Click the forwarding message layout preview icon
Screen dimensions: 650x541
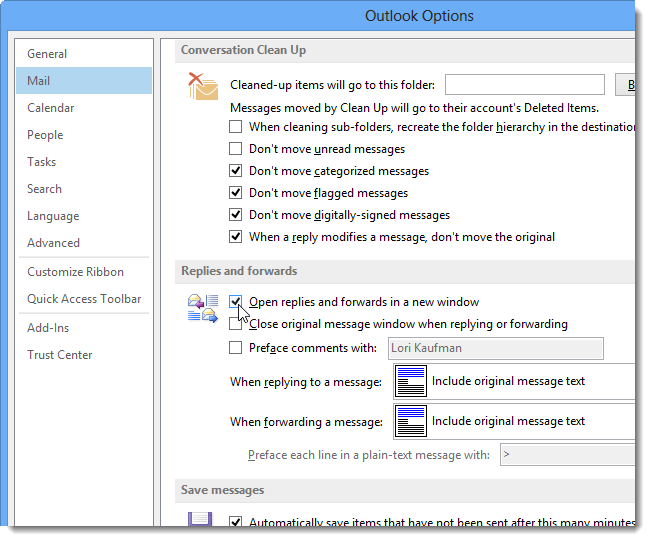[410, 421]
